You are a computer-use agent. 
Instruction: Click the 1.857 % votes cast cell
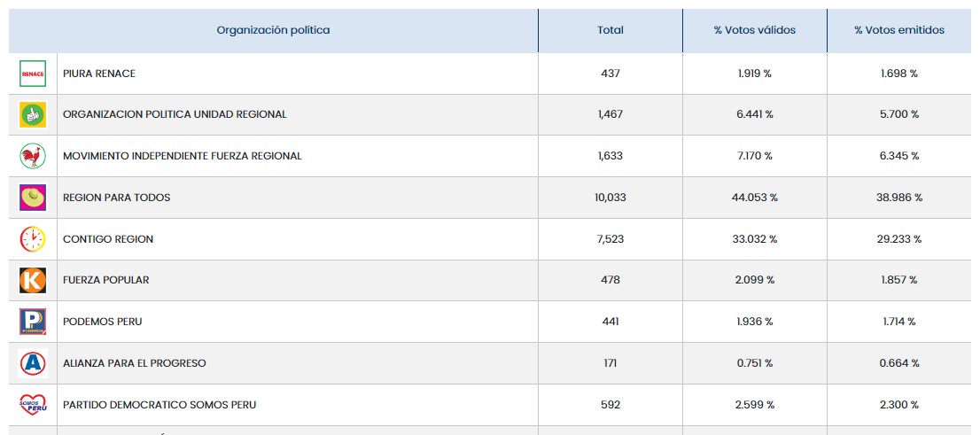click(899, 280)
